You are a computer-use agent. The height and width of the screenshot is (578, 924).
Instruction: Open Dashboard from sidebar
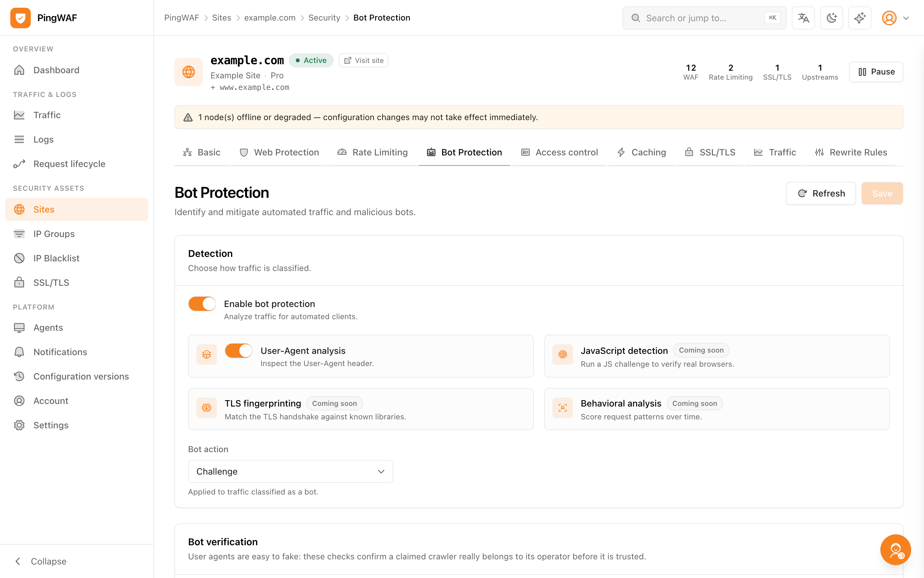pyautogui.click(x=76, y=70)
